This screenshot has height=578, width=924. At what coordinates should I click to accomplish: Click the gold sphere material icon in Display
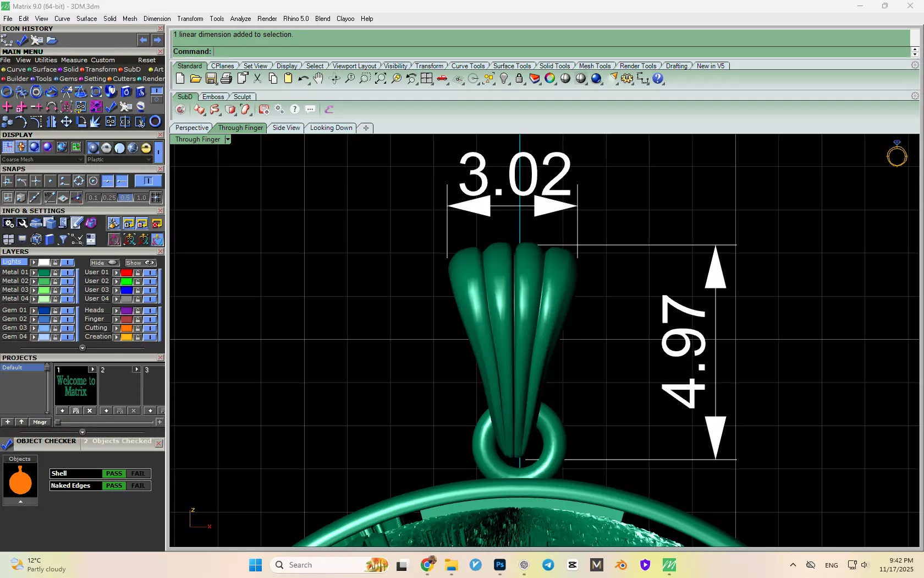tap(146, 148)
